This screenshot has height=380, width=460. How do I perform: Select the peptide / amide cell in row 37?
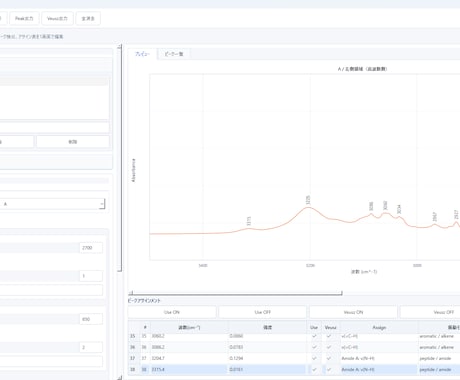439,358
